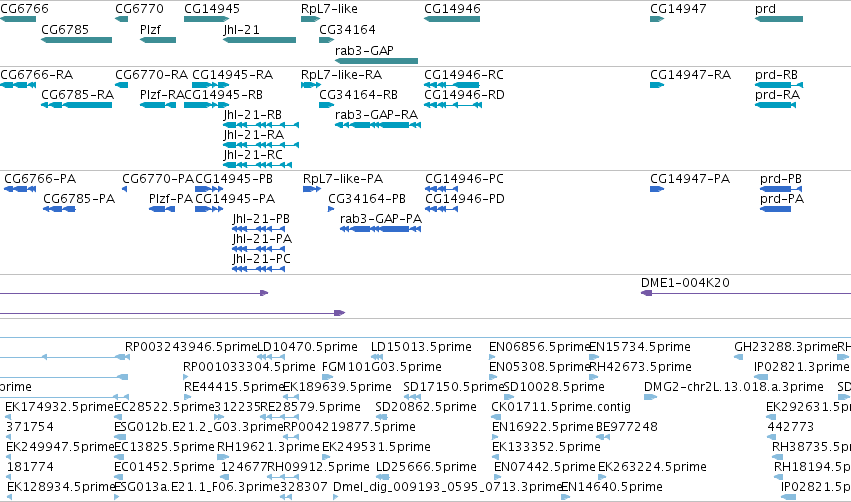Viewport: 851px width, 502px height.
Task: Click EST label IP02821.3prime
Action: coord(802,367)
